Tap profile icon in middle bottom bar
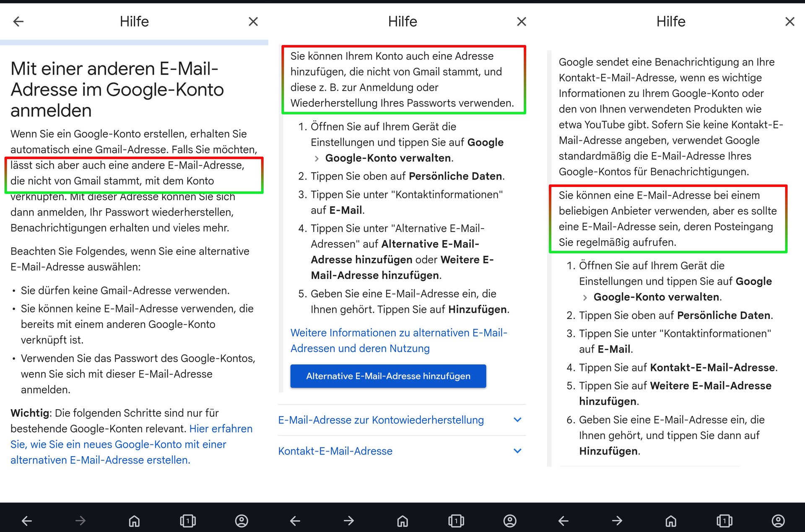 tap(510, 521)
